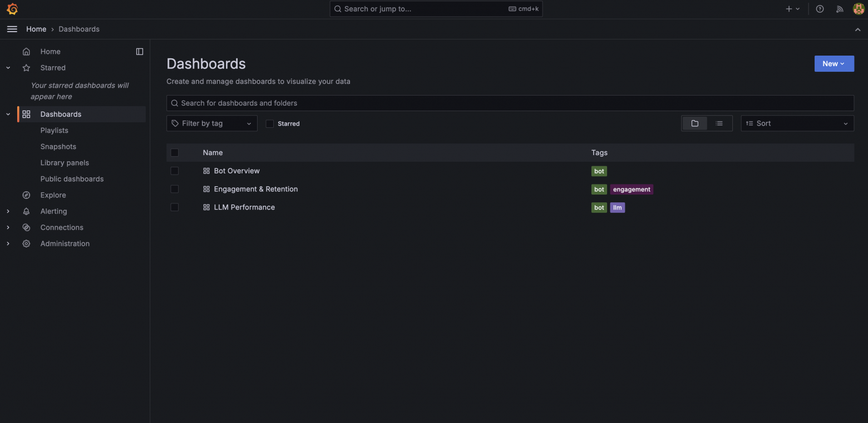Screen dimensions: 868x423
Task: Click the Home breadcrumb
Action: point(36,29)
